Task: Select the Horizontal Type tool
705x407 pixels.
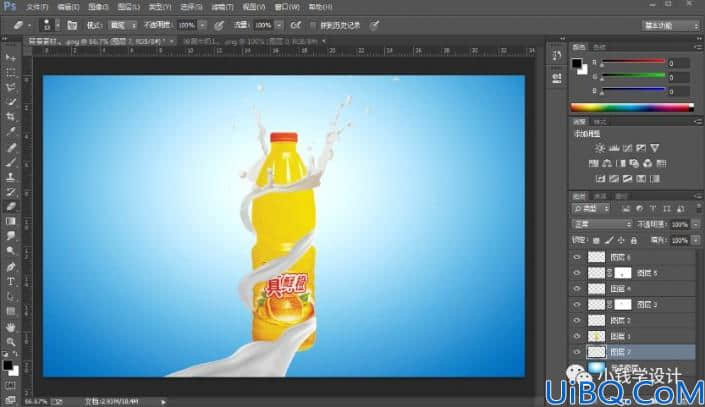Action: coord(10,282)
